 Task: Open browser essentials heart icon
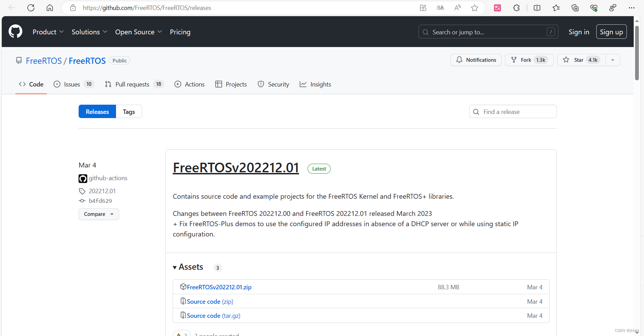click(x=594, y=8)
